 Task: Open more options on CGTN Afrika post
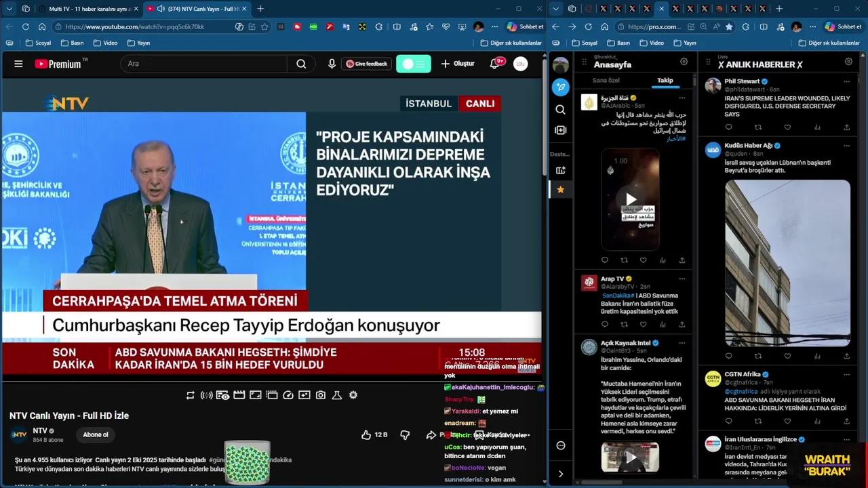846,374
